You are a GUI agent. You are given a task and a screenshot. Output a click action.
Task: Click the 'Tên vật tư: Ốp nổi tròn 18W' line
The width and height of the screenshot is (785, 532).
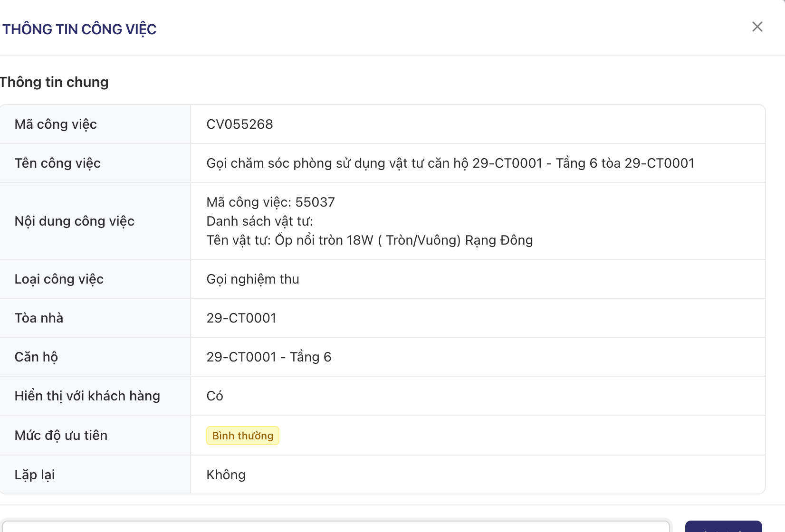point(369,240)
